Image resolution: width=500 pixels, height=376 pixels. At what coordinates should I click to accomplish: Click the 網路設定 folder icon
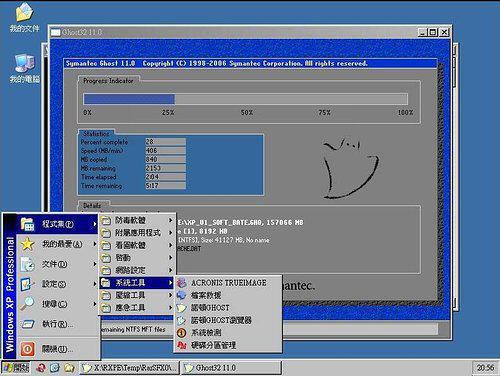click(106, 270)
